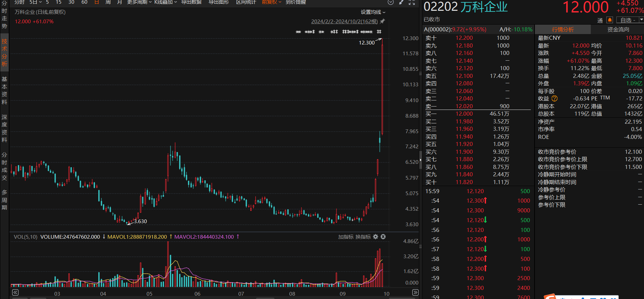Expand the 更多周期 dropdown
The image size is (644, 299).
click(x=139, y=2)
